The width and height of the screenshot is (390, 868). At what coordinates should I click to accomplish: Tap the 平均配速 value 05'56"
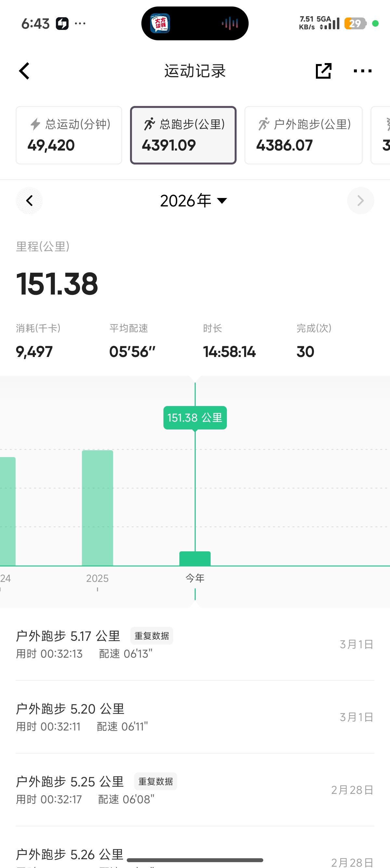coord(132,352)
